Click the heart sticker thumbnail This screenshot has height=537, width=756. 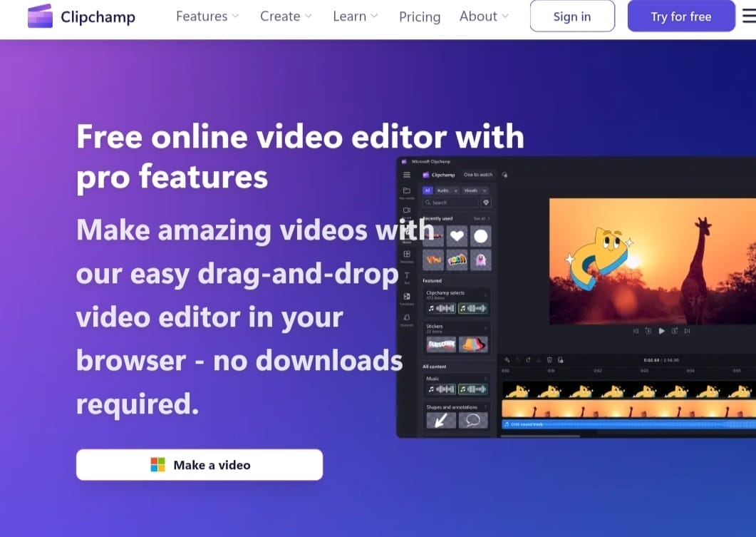(457, 237)
